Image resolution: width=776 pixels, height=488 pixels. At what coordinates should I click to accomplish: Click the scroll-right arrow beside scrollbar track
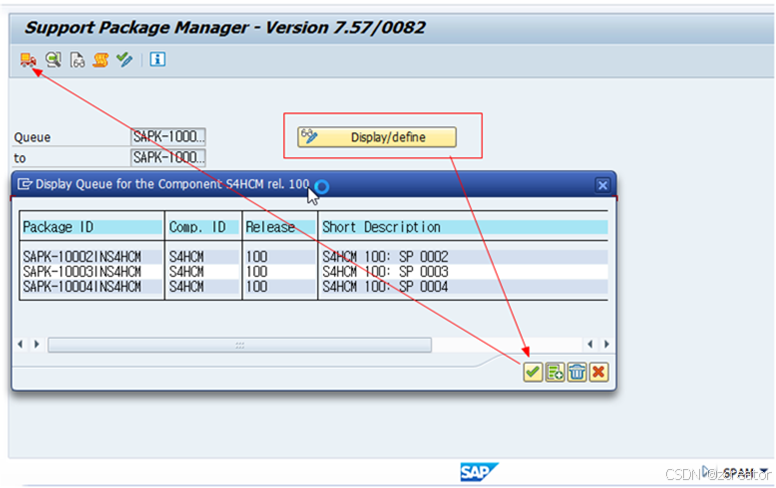pyautogui.click(x=37, y=344)
